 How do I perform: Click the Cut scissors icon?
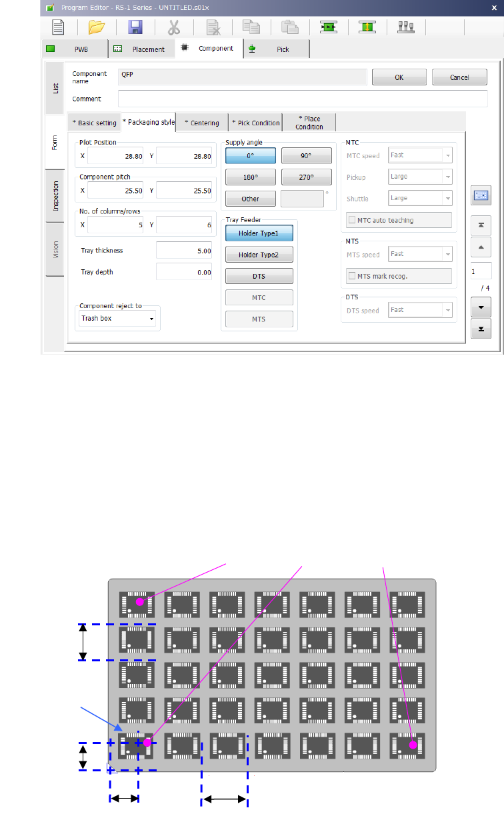coord(174,27)
